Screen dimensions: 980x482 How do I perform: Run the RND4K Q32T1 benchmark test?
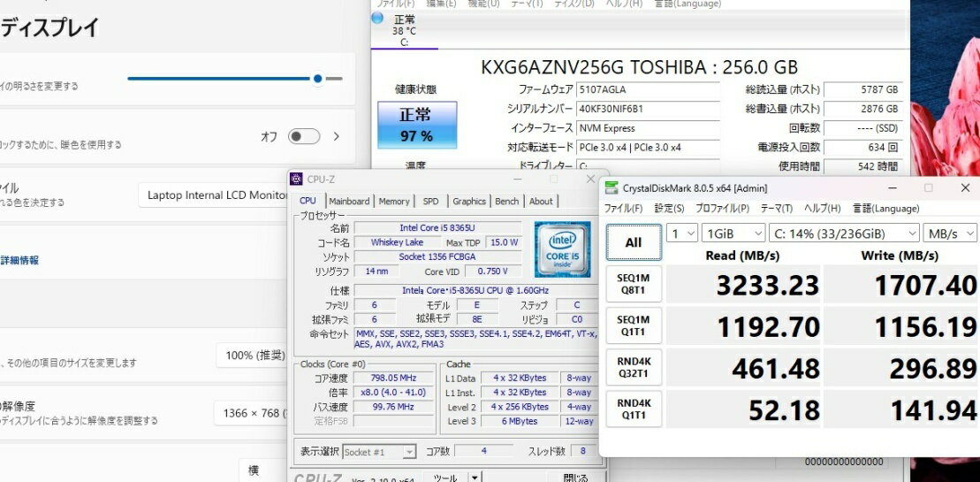pyautogui.click(x=633, y=367)
